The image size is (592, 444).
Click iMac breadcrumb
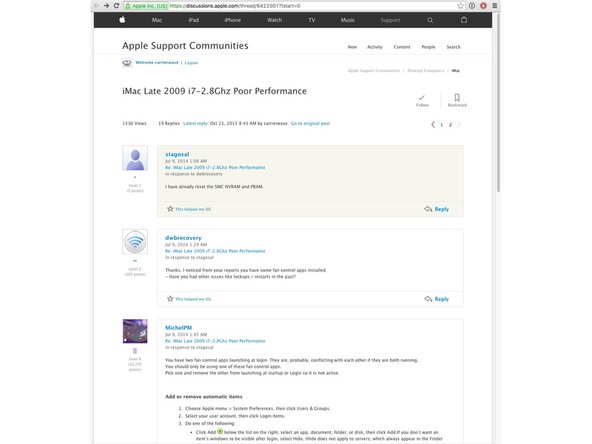point(456,71)
